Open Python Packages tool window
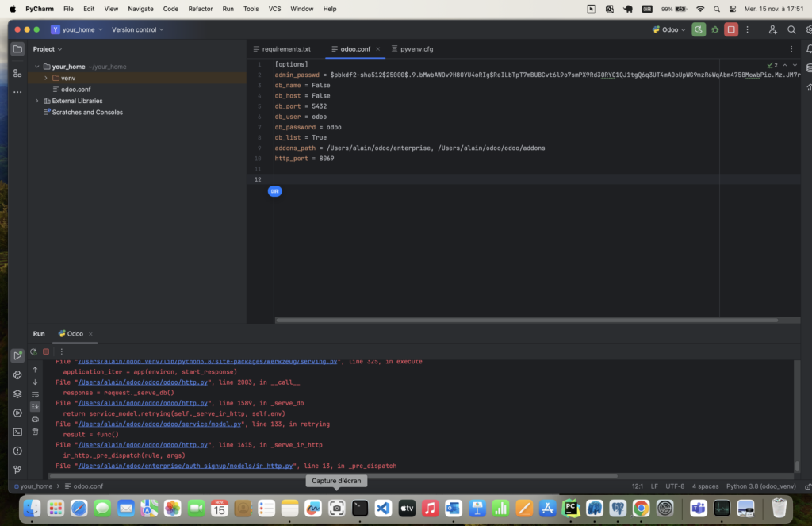812x526 pixels. (17, 374)
